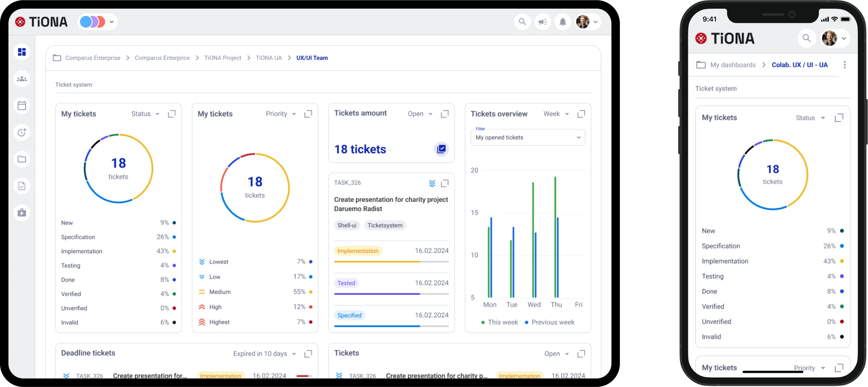
Task: Go to Comparus Enterprise breadcrumb
Action: (x=93, y=58)
